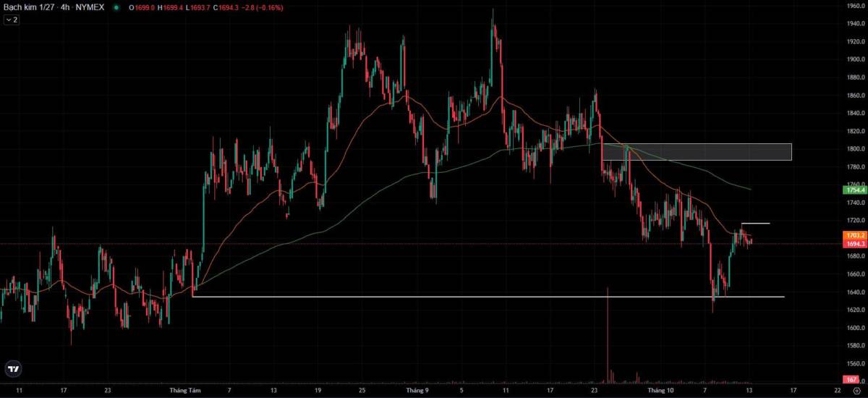This screenshot has height=398, width=868.
Task: Select the short white line near 1716
Action: [755, 224]
